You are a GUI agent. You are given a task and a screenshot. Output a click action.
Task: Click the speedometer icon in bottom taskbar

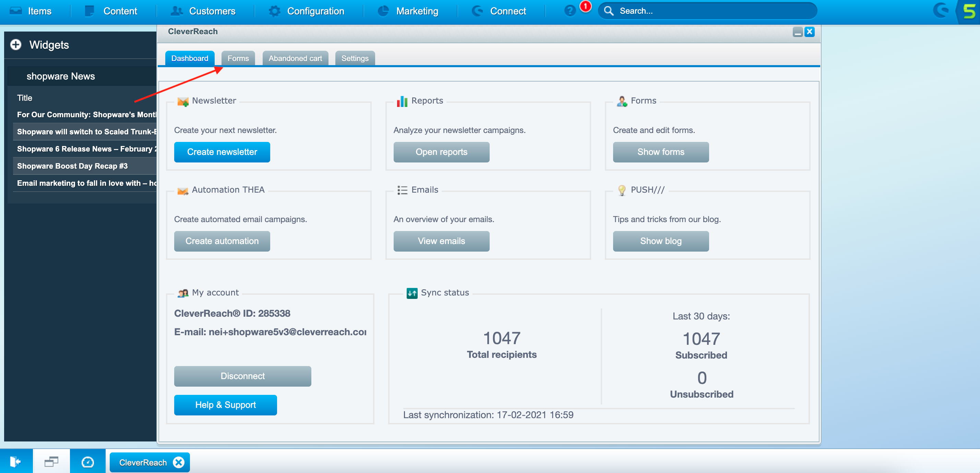(87, 462)
